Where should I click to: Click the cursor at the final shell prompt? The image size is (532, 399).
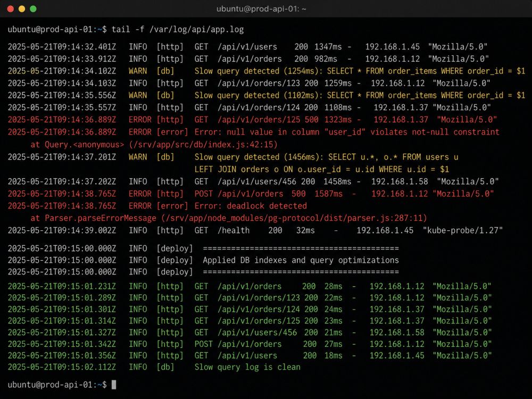click(114, 385)
